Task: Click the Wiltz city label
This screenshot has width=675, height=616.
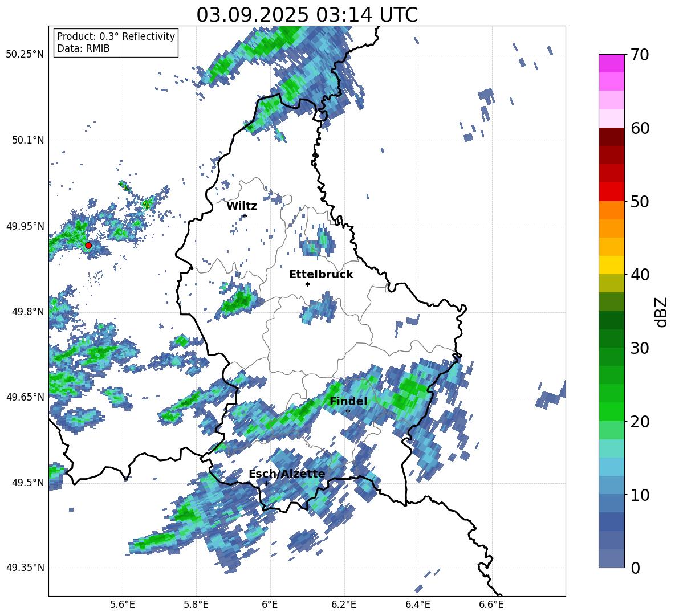Action: 242,206
